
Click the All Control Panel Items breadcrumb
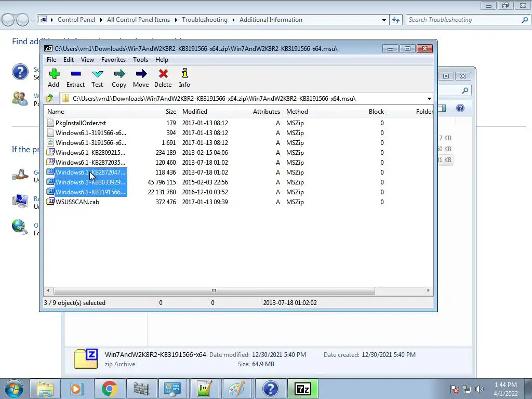138,20
